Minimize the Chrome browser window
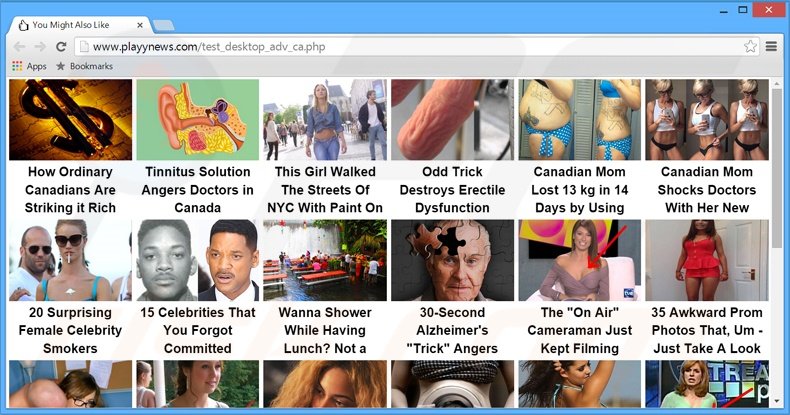This screenshot has width=790, height=415. point(724,10)
